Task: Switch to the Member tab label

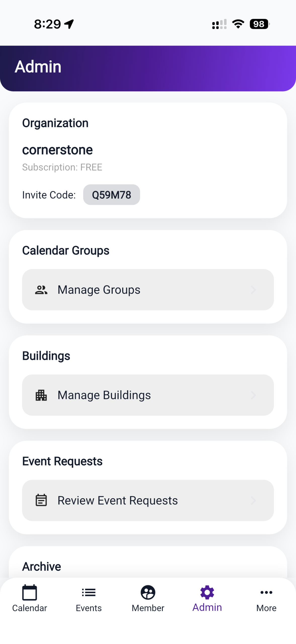Action: pos(148,608)
